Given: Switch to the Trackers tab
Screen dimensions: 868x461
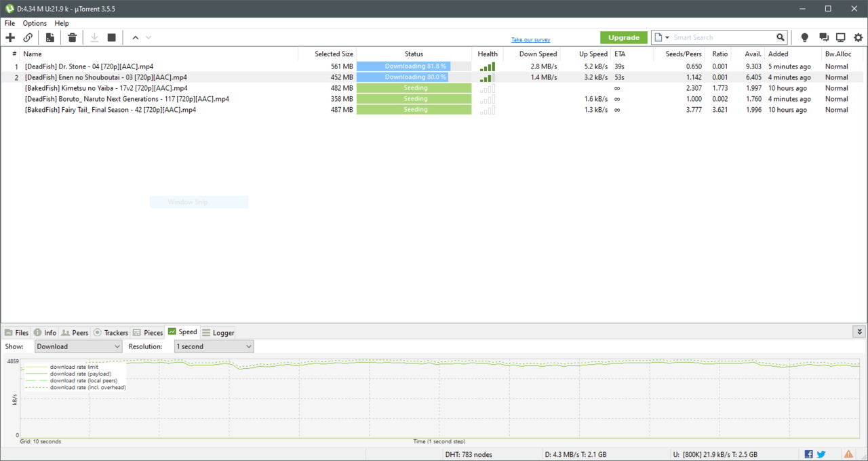Looking at the screenshot, I should [111, 333].
